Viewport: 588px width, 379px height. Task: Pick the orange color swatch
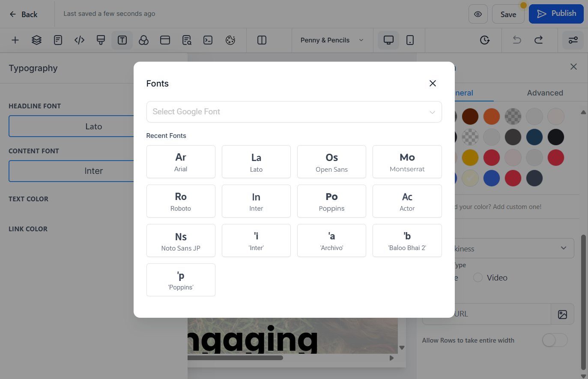tap(492, 116)
